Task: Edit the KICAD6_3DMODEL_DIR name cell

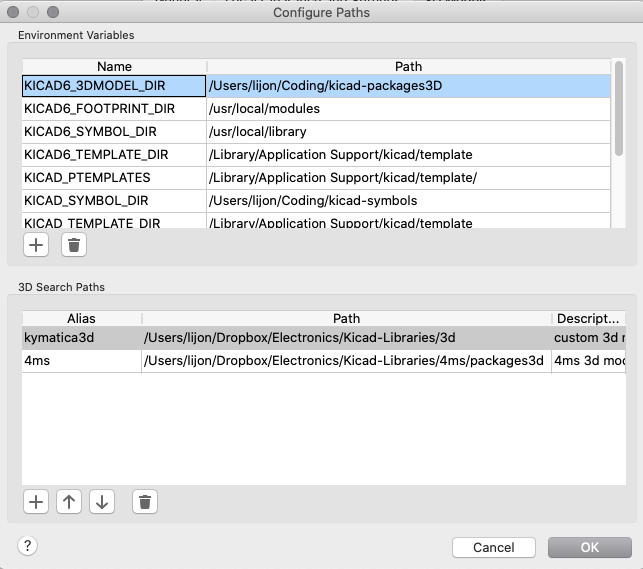Action: pos(113,86)
